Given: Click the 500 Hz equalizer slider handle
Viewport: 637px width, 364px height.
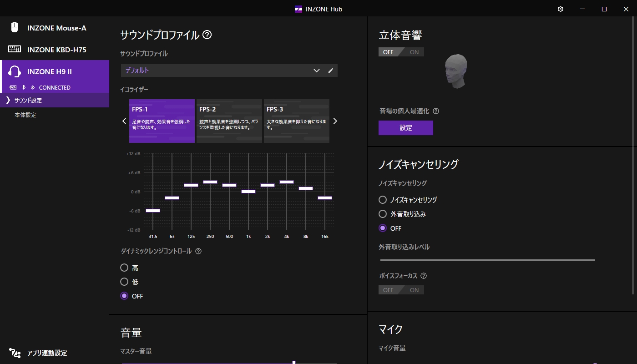Looking at the screenshot, I should tap(229, 185).
